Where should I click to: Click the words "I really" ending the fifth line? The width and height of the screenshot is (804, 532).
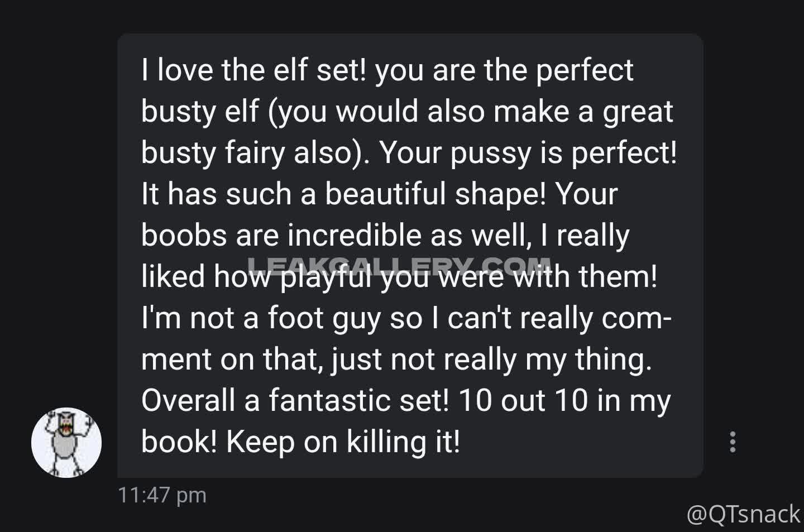[x=585, y=236]
